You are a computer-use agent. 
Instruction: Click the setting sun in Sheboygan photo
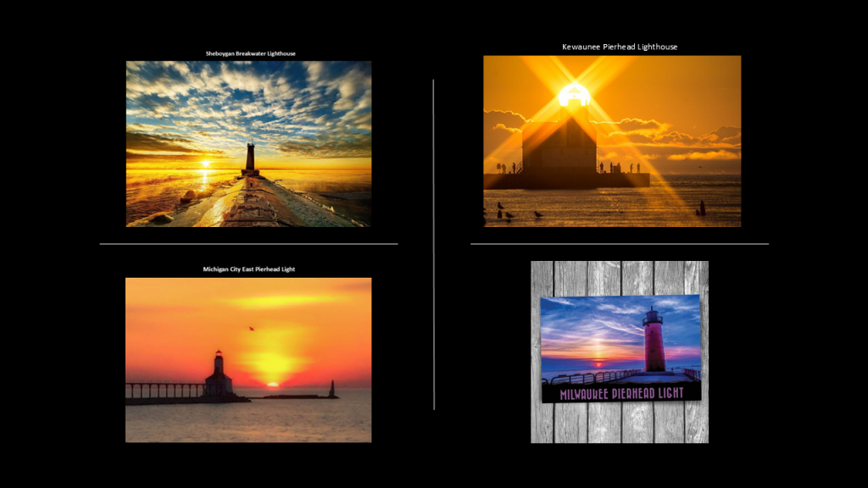[203, 164]
